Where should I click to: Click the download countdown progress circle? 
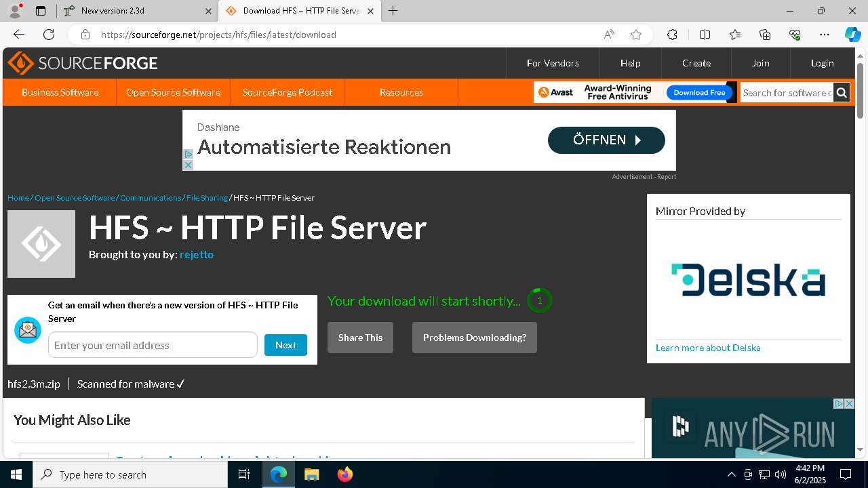pyautogui.click(x=540, y=300)
